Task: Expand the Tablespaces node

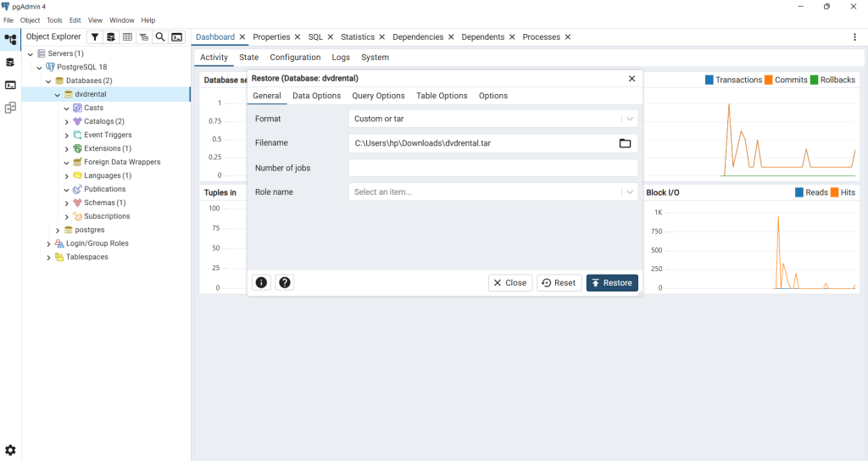Action: 48,258
